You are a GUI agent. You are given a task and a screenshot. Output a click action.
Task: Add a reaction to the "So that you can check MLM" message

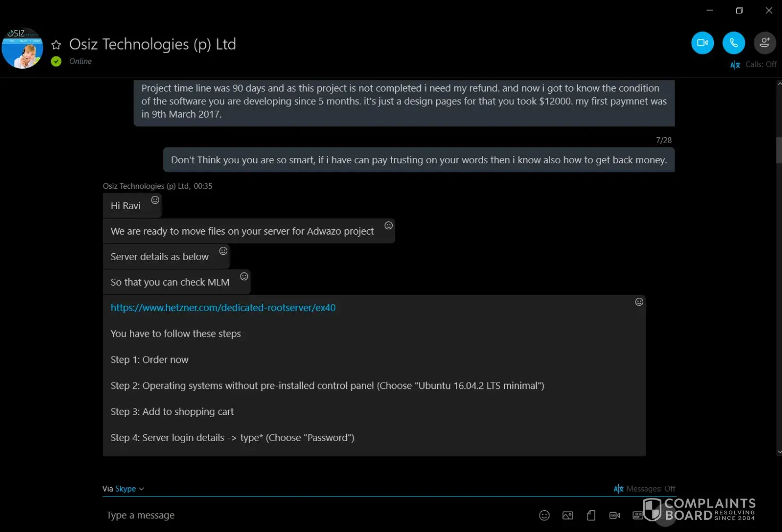244,277
